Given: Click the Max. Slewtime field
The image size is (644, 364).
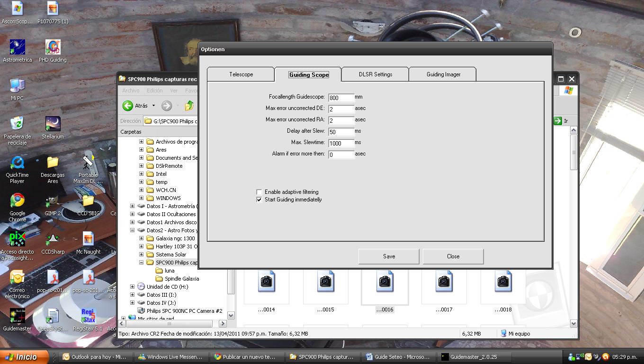Looking at the screenshot, I should click(341, 143).
